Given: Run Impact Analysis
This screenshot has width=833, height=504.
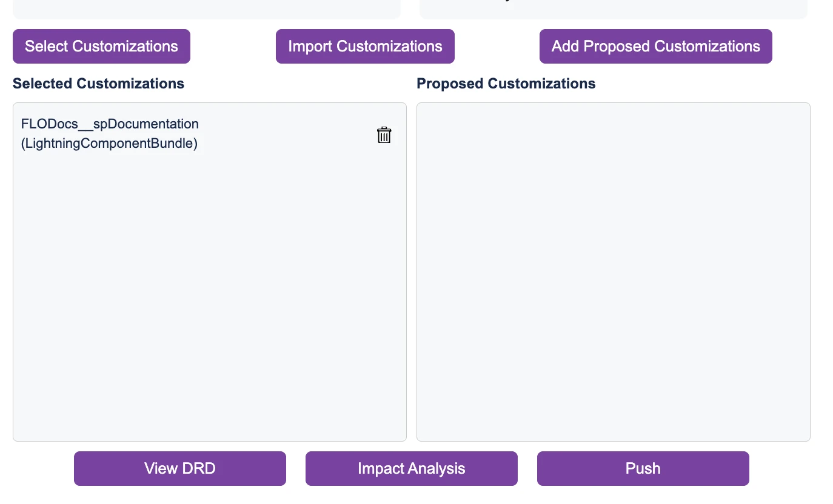Looking at the screenshot, I should coord(411,468).
